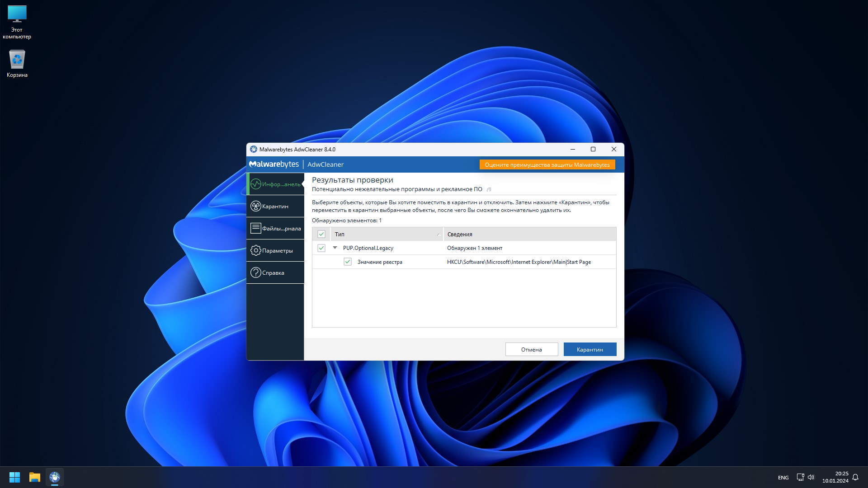Screen dimensions: 868x488
Task: Open the Quarantine sidebar icon
Action: [256, 206]
